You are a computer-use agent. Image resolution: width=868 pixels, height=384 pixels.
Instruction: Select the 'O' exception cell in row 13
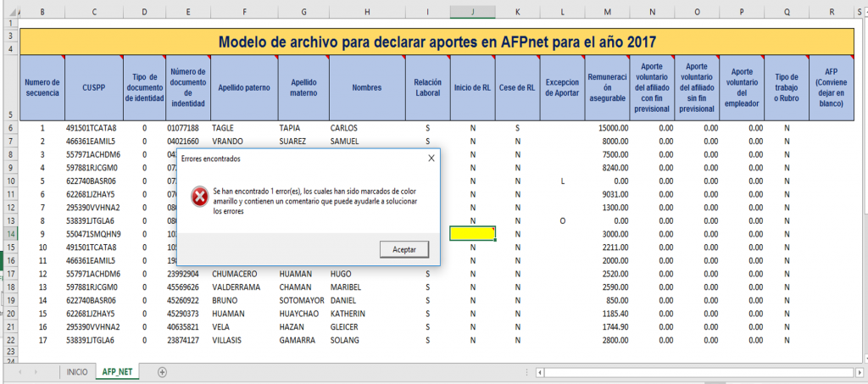(x=563, y=220)
